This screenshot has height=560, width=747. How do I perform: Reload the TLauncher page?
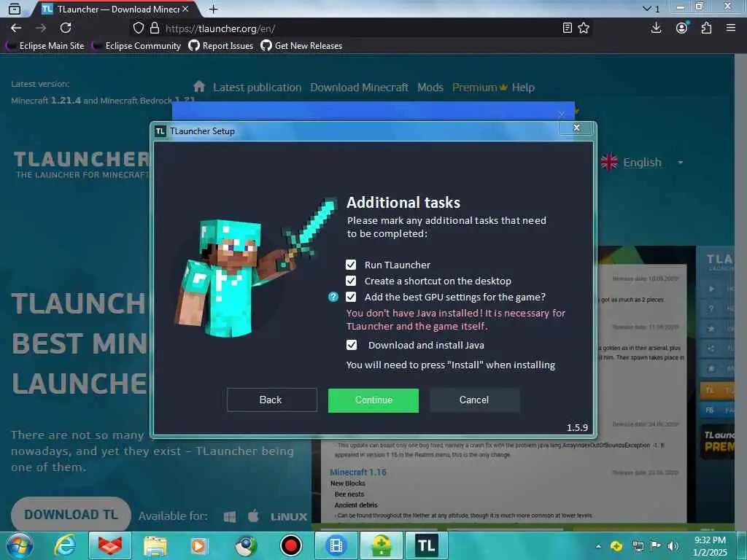point(66,28)
